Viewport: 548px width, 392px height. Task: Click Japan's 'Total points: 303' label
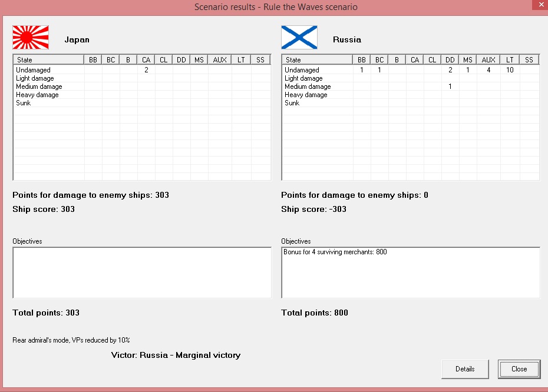(x=46, y=313)
